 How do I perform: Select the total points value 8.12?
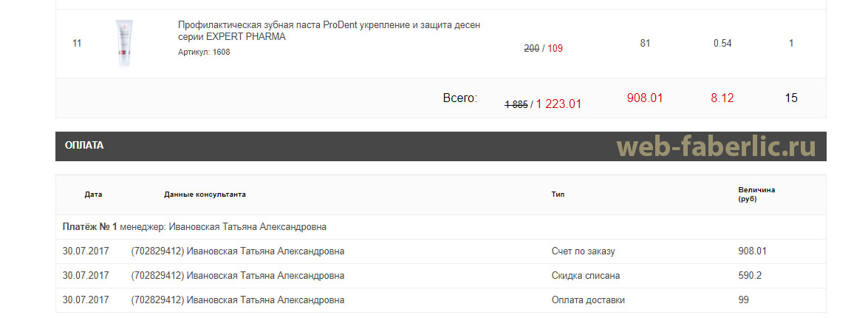722,98
